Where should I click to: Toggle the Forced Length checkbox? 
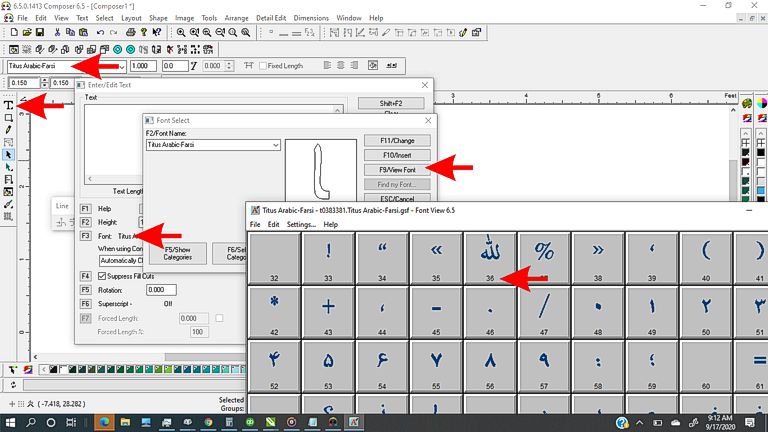tap(219, 318)
